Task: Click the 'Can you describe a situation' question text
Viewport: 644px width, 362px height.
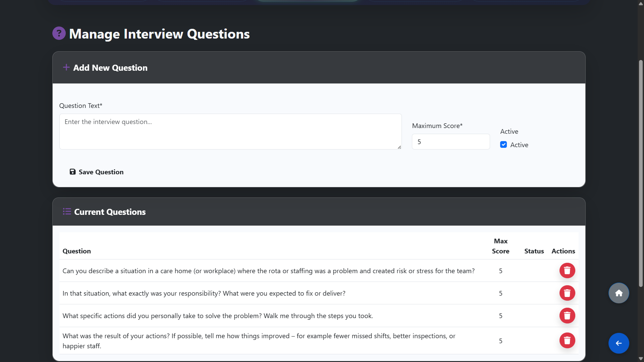Action: coord(268,271)
